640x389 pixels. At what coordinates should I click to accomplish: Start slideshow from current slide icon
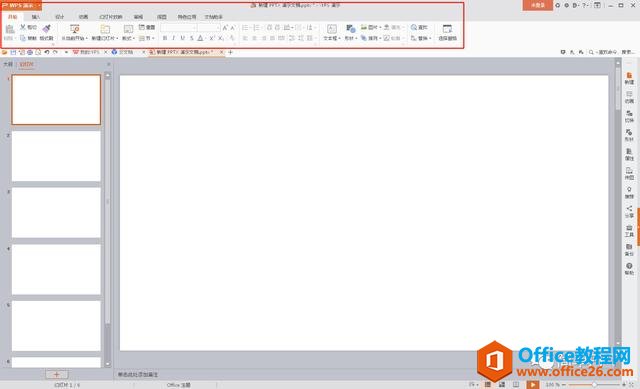[x=75, y=29]
